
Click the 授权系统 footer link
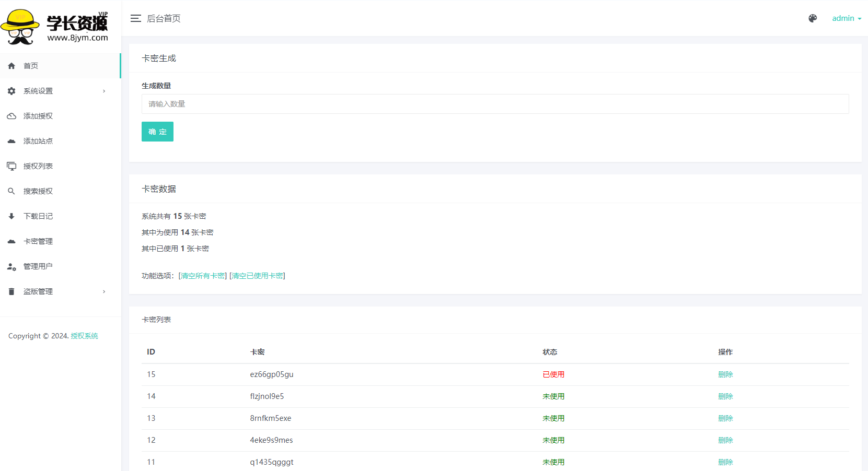(84, 336)
